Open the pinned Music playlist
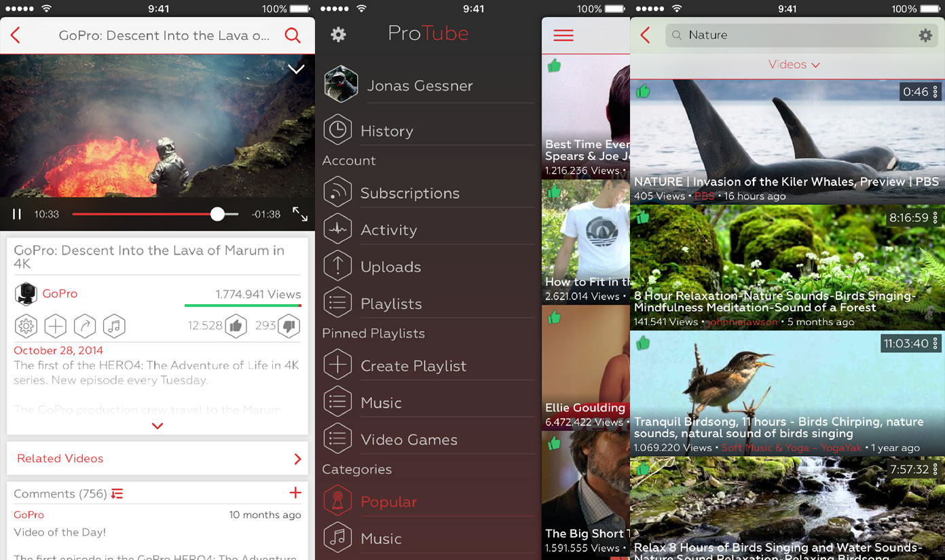The width and height of the screenshot is (945, 560). tap(428, 402)
